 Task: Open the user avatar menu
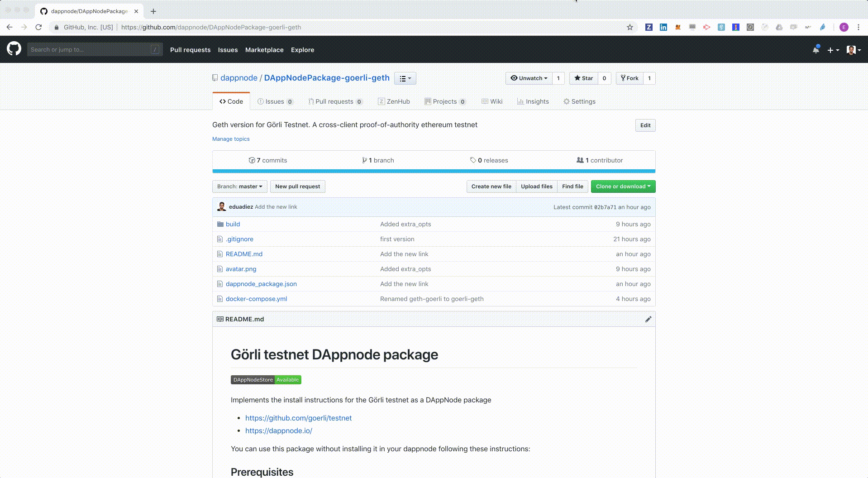click(x=854, y=50)
